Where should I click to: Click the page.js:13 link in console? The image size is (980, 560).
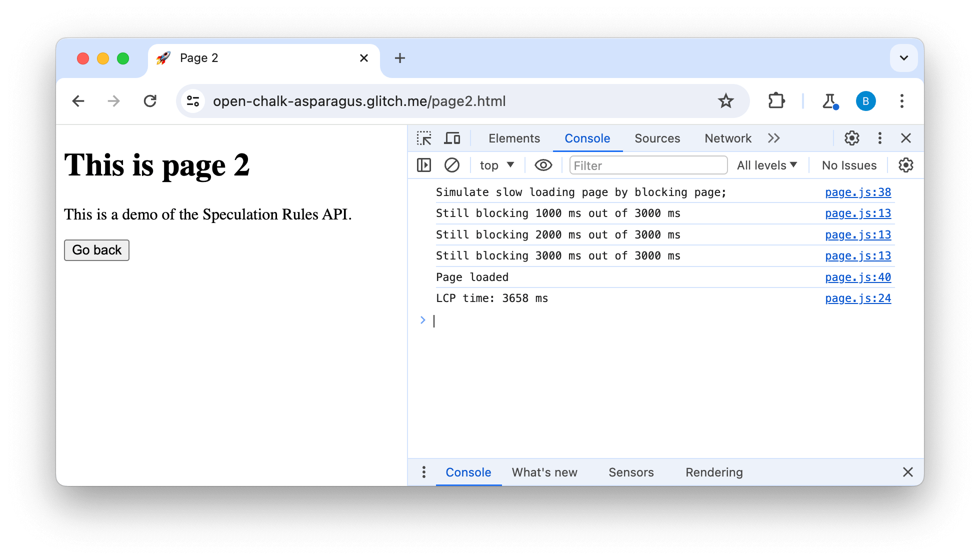[x=858, y=213]
